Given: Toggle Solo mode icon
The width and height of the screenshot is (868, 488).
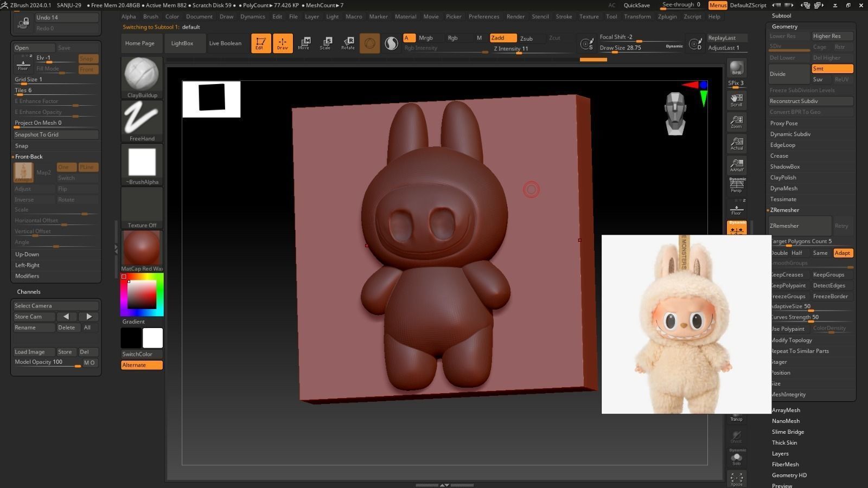Looking at the screenshot, I should 736,457.
